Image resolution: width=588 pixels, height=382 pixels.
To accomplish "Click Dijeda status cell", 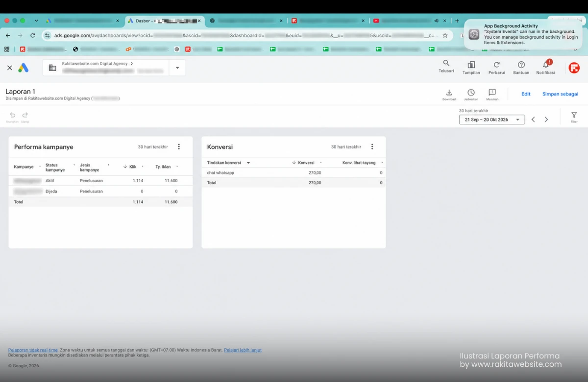I will [51, 191].
